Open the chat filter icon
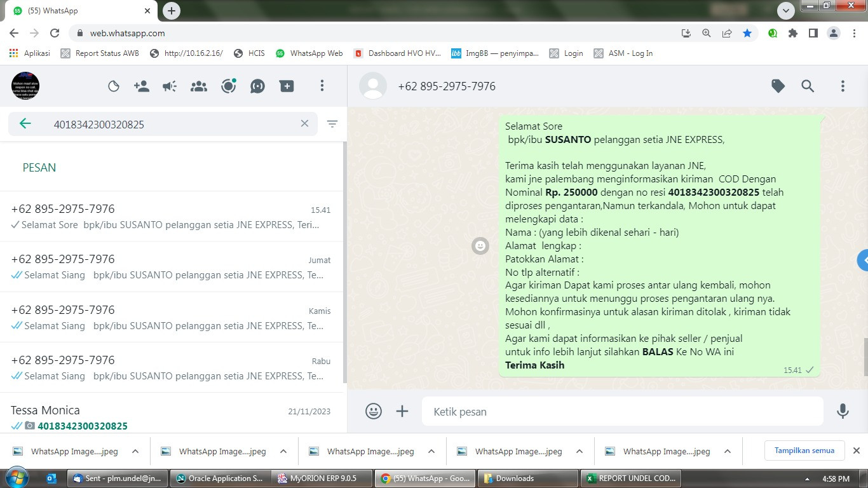This screenshot has height=488, width=868. point(332,124)
